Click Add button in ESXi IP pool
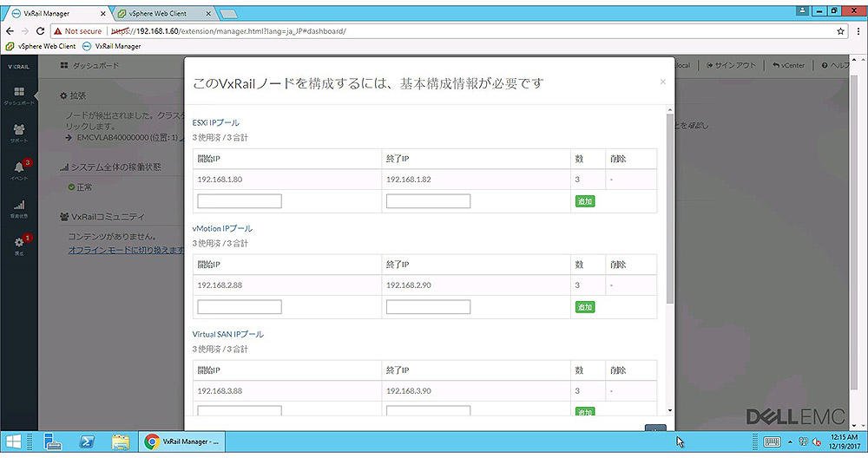This screenshot has width=868, height=458. (585, 201)
